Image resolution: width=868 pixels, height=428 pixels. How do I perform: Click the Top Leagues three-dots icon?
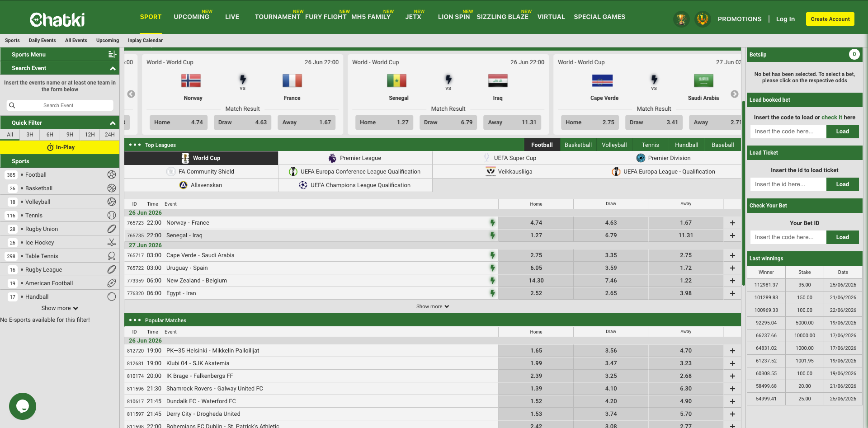click(135, 145)
